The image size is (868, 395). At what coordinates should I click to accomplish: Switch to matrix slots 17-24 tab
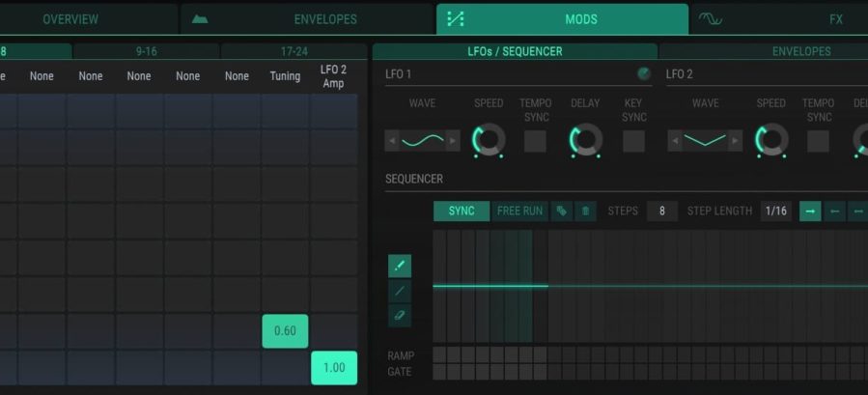(294, 51)
